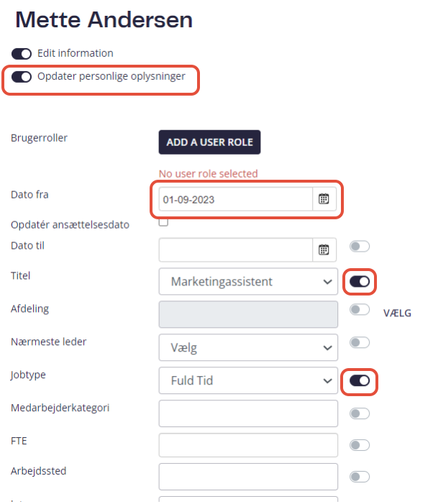Open the Dato til calendar picker icon
This screenshot has width=433, height=504.
point(324,249)
